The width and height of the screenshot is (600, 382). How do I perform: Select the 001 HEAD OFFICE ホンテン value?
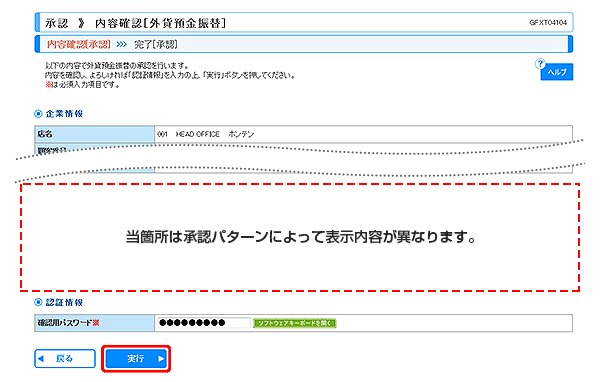[205, 134]
